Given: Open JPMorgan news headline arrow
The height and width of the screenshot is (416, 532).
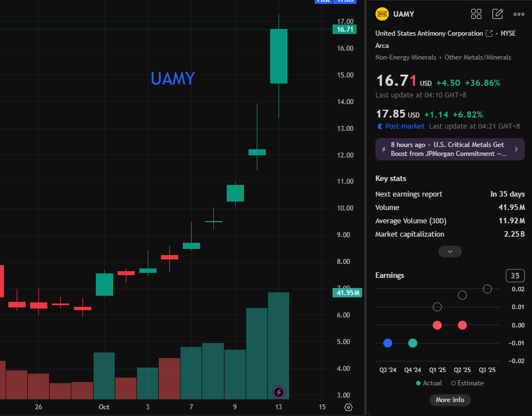Looking at the screenshot, I should pos(516,149).
